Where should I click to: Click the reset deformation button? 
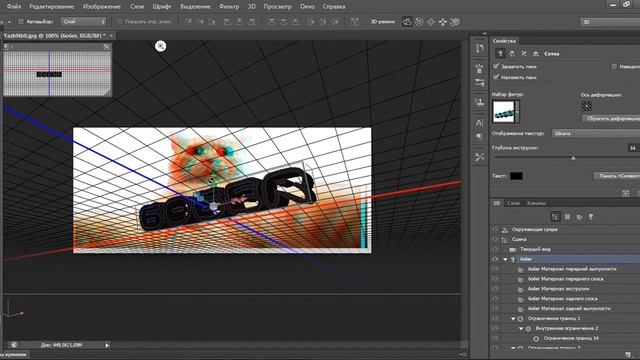611,118
